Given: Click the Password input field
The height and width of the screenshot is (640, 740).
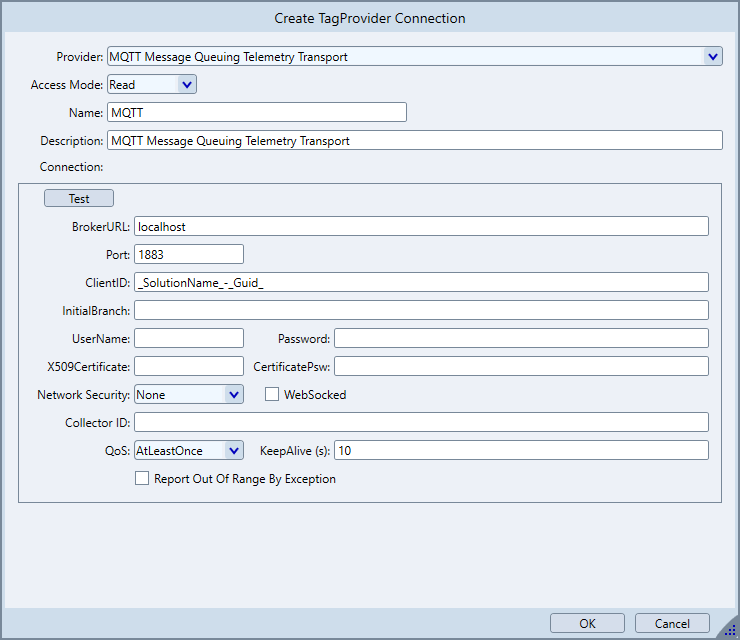Looking at the screenshot, I should [x=520, y=339].
